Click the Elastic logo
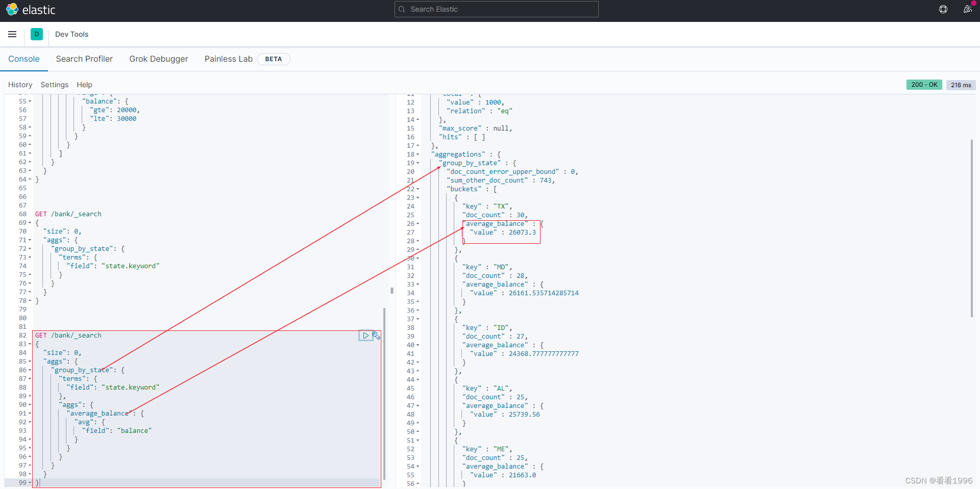 click(x=31, y=10)
